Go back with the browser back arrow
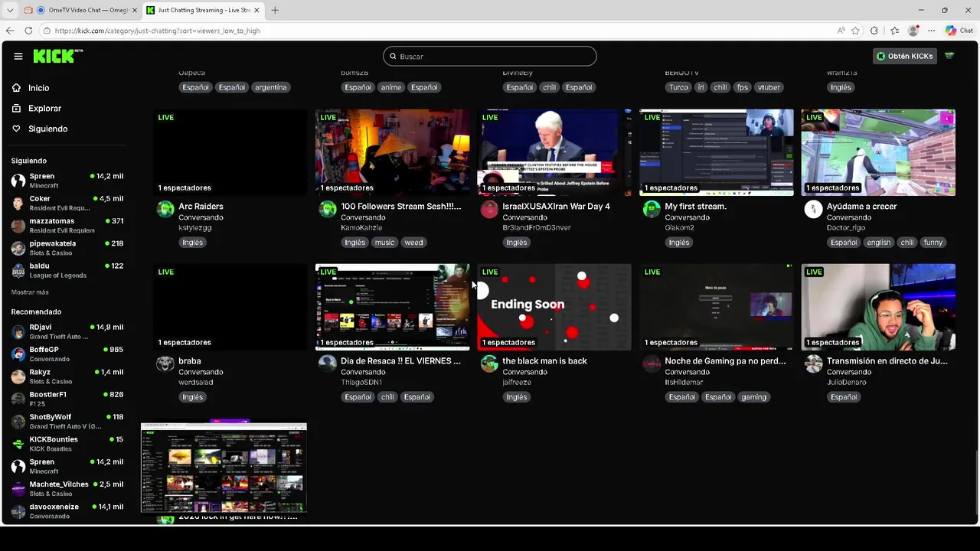 pyautogui.click(x=10, y=31)
